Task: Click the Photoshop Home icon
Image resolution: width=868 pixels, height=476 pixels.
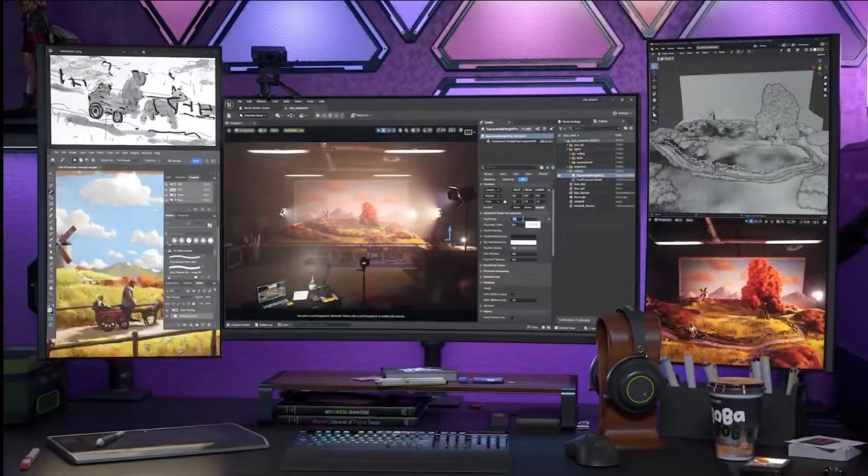Action: [x=53, y=160]
